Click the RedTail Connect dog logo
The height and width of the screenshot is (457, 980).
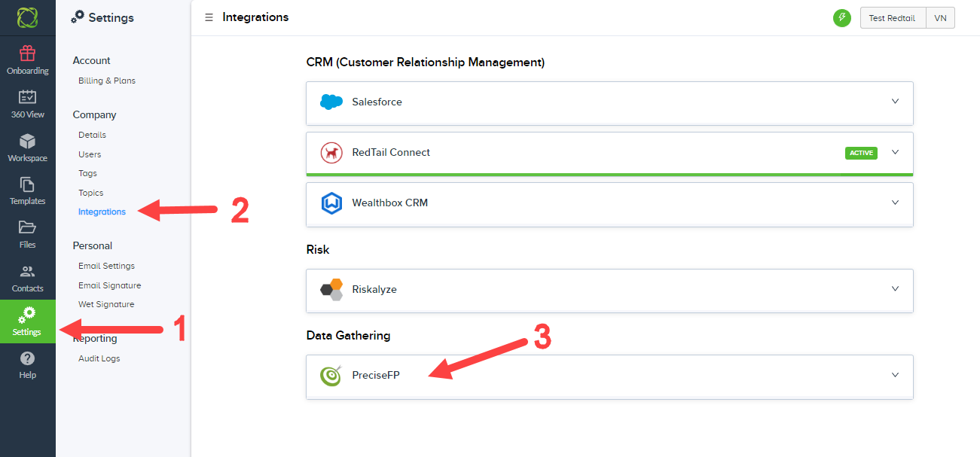click(x=331, y=153)
